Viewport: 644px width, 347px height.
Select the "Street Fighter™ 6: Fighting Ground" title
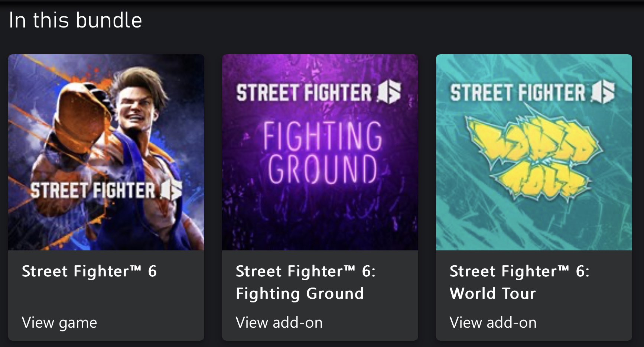click(305, 282)
